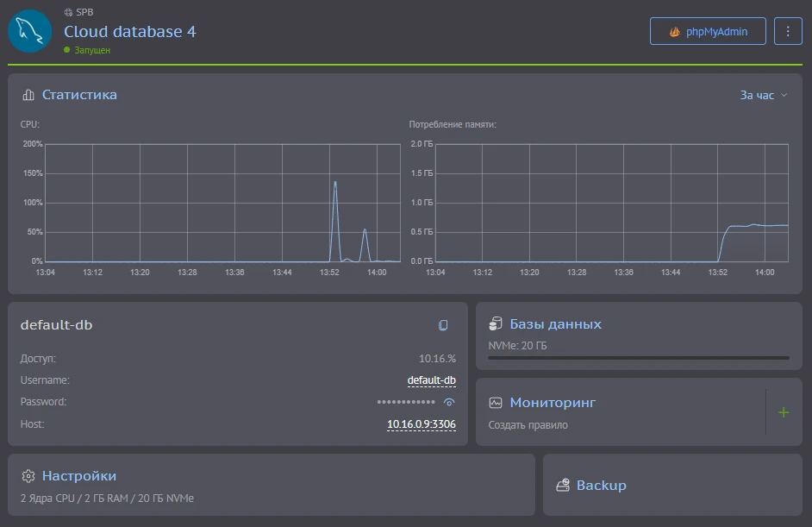
Task: Click 2 Ядра CPU / 2 ГБ RAM text
Action: [x=107, y=498]
